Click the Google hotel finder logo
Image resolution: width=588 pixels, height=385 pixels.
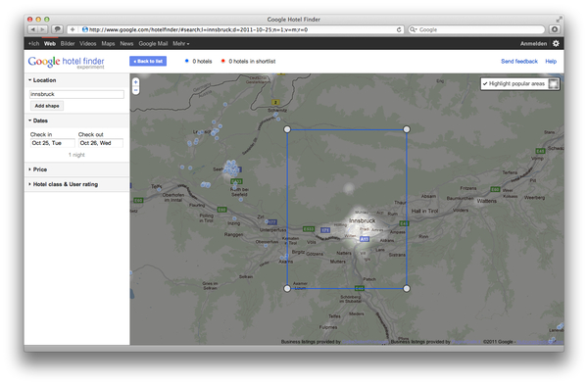tap(67, 62)
